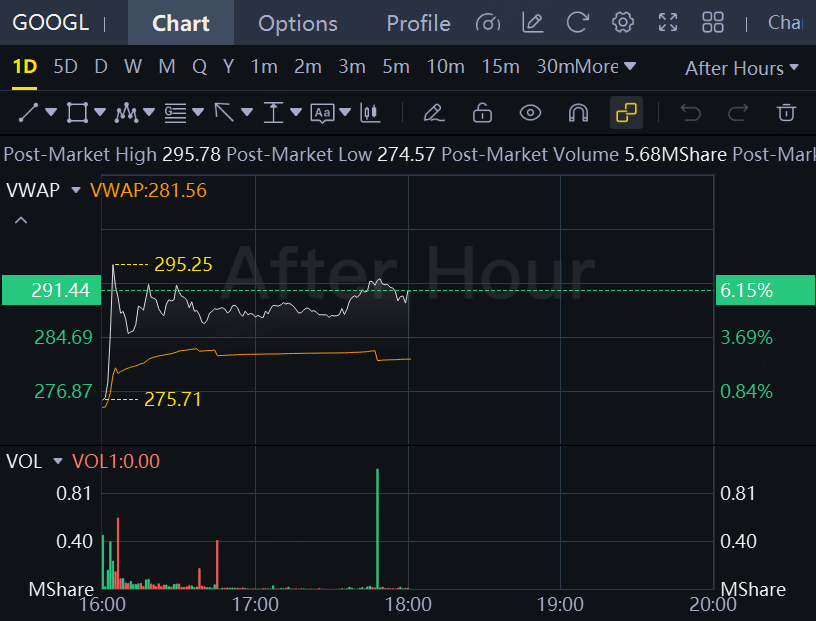Screen dimensions: 816x621
Task: Switch to the Chart tab
Action: [x=181, y=23]
